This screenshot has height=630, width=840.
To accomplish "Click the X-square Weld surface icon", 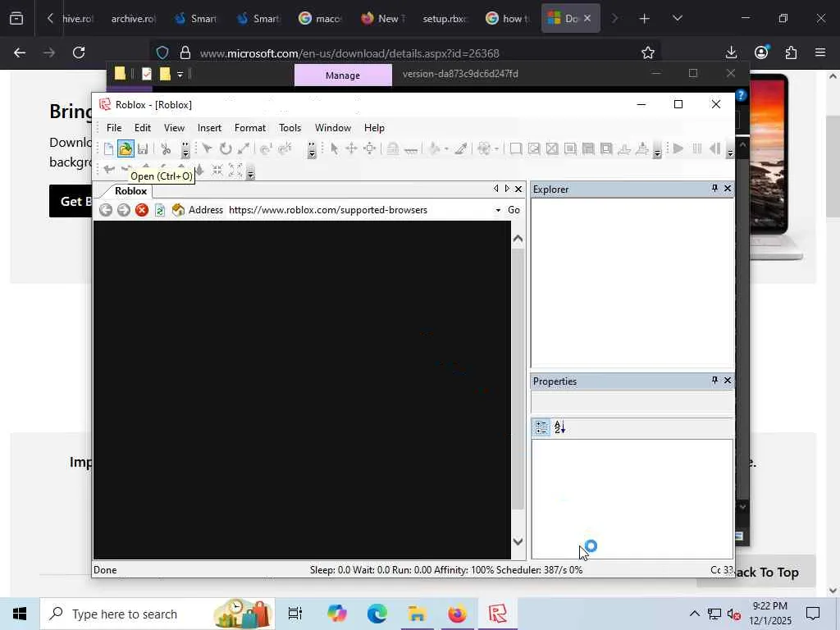I will point(552,149).
